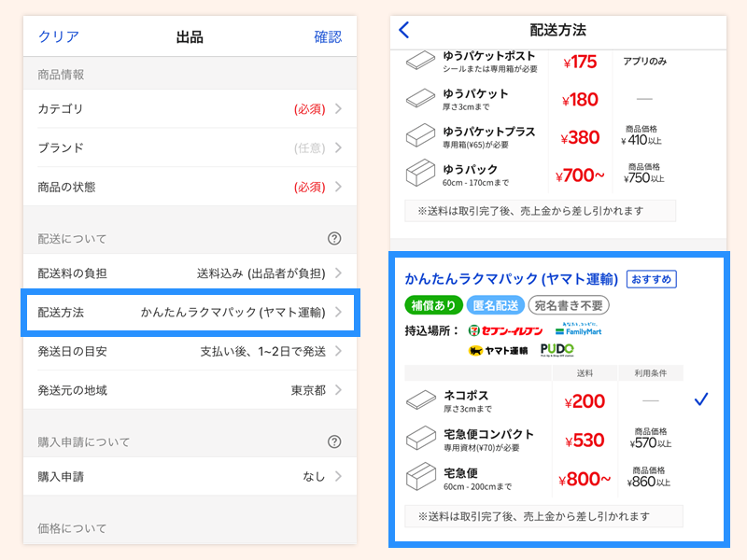This screenshot has height=560, width=747.
Task: Click the 匿名配送 tag
Action: 496,305
